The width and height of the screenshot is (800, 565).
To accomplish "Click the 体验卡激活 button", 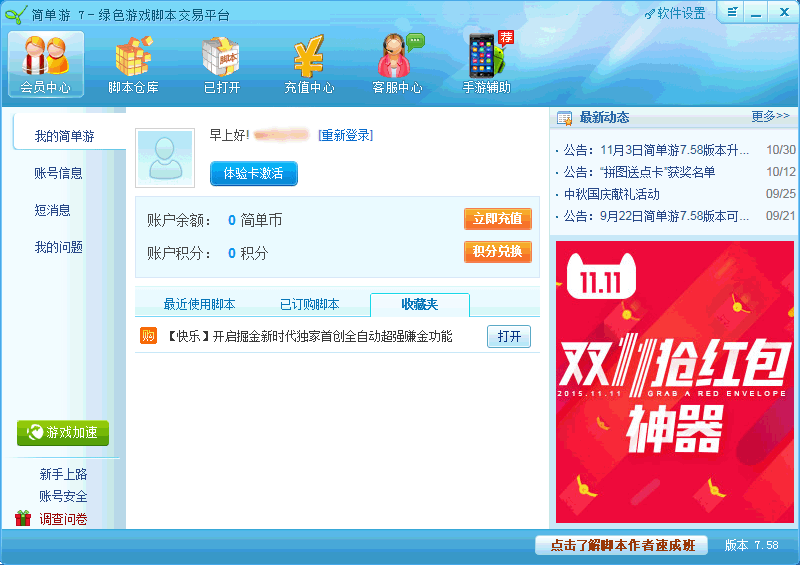I will tap(254, 174).
